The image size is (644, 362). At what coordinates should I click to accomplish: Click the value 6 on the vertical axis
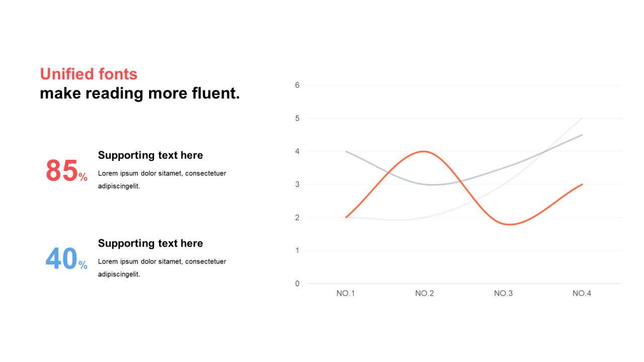pos(297,85)
